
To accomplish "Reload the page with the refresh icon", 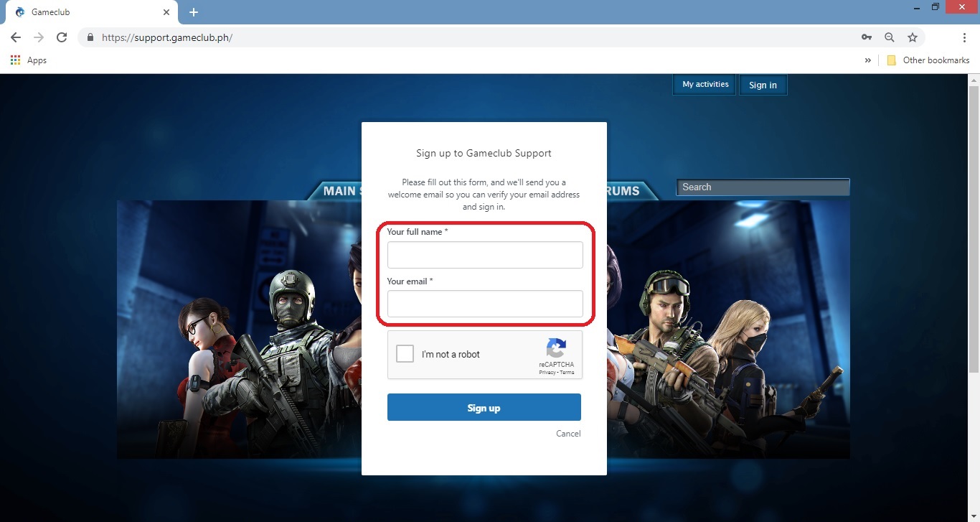I will [x=62, y=37].
